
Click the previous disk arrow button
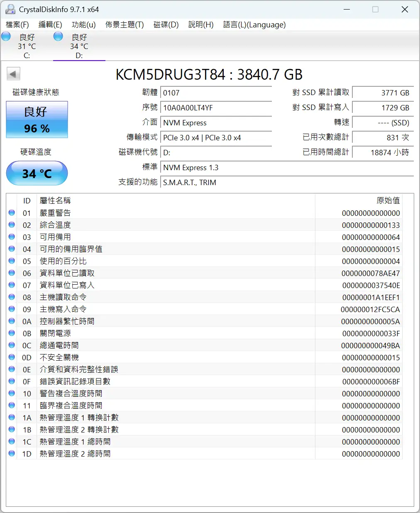(13, 74)
